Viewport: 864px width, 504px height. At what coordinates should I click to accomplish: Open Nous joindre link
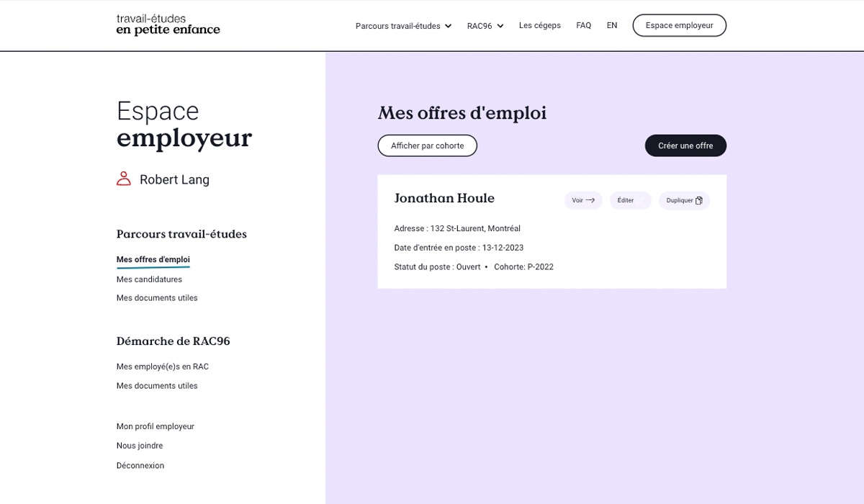click(x=139, y=446)
